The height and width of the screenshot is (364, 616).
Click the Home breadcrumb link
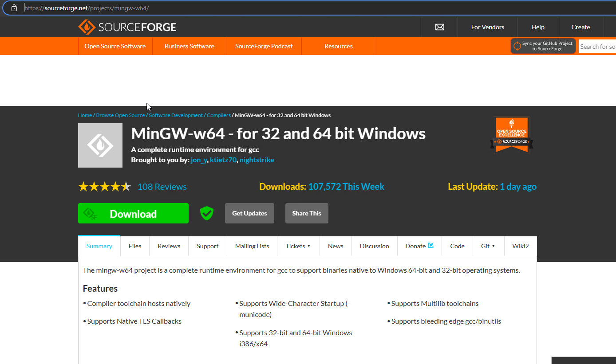(x=85, y=115)
